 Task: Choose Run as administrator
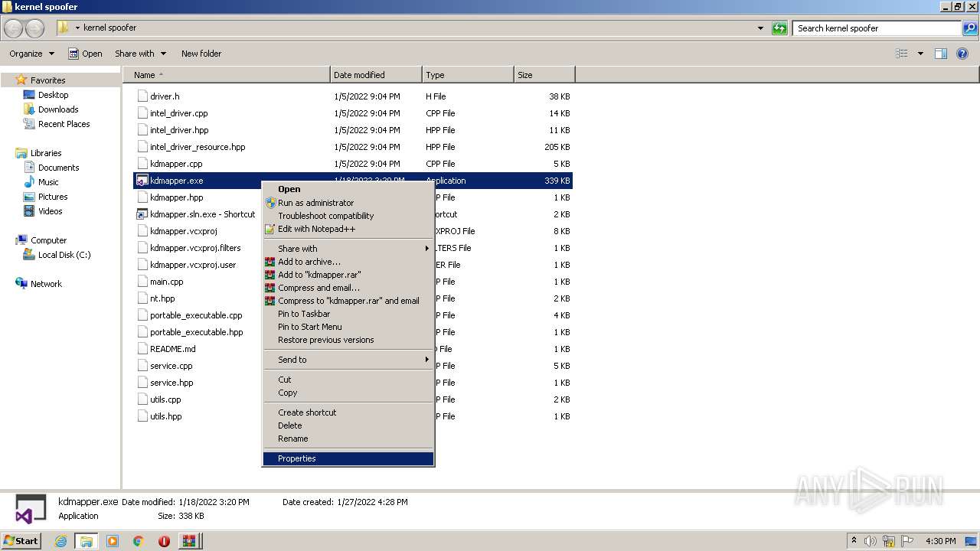tap(348, 203)
